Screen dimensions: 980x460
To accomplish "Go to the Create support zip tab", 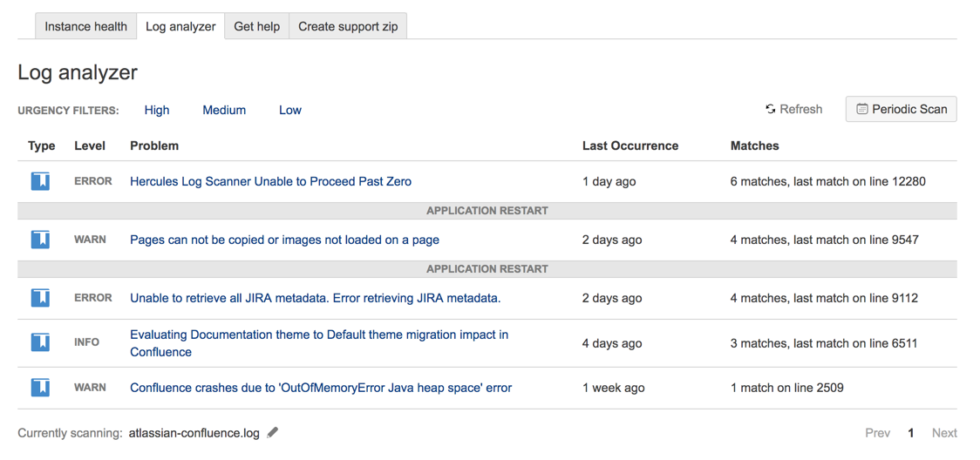I will pyautogui.click(x=348, y=26).
